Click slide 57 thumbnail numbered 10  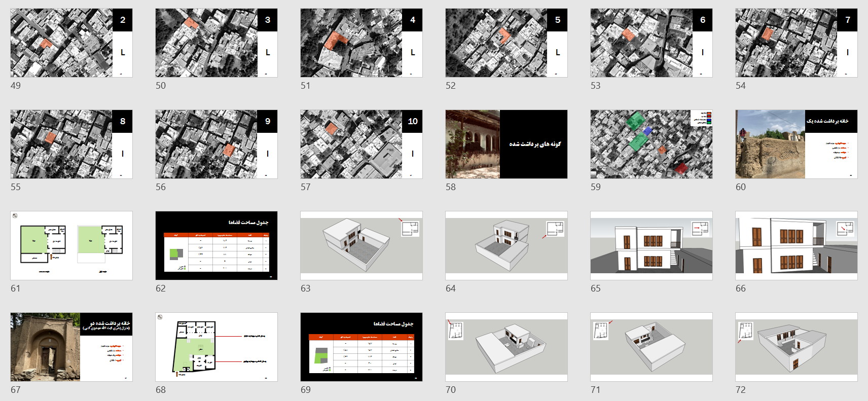tap(361, 144)
